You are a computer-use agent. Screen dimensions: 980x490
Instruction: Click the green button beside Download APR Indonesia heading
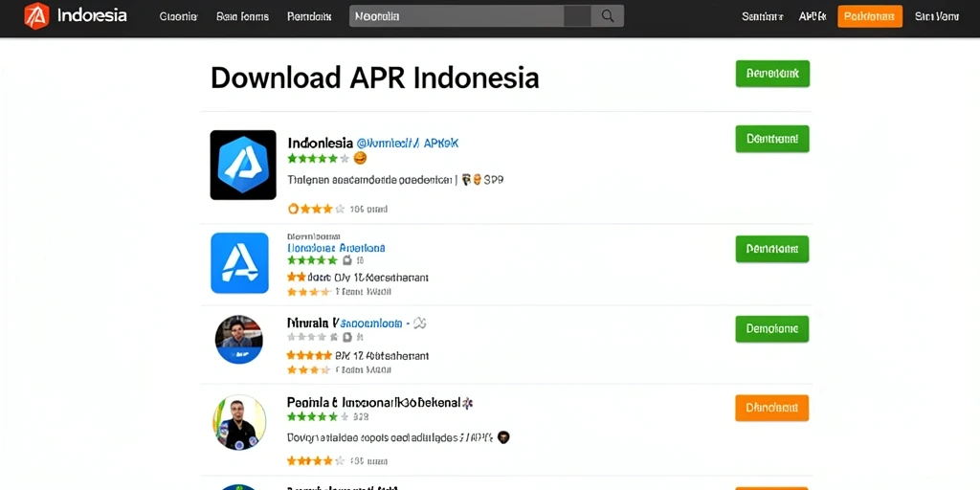pos(772,74)
